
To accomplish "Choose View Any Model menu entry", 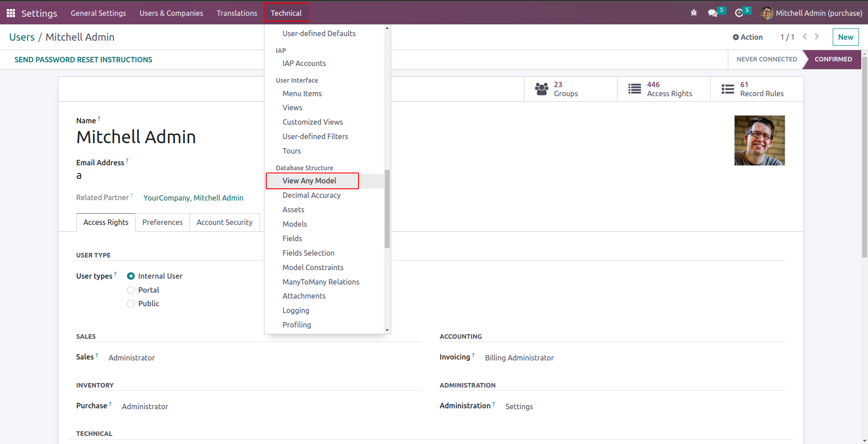I will [309, 181].
